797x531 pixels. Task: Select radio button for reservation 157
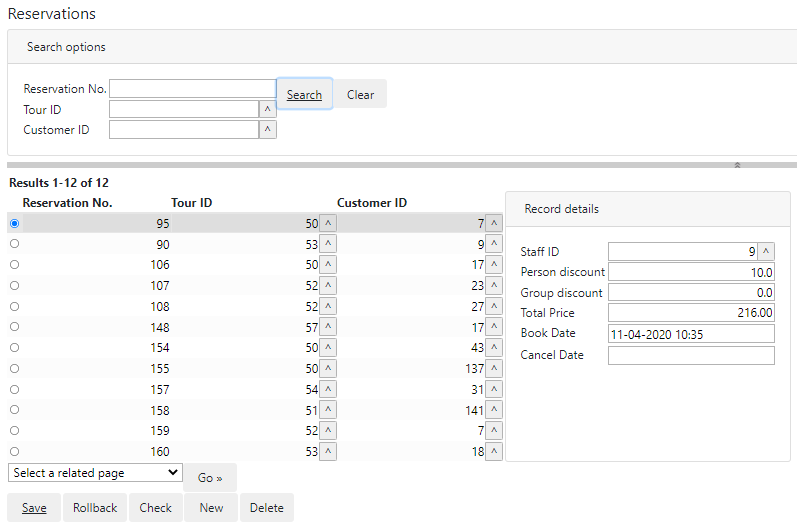(x=14, y=389)
